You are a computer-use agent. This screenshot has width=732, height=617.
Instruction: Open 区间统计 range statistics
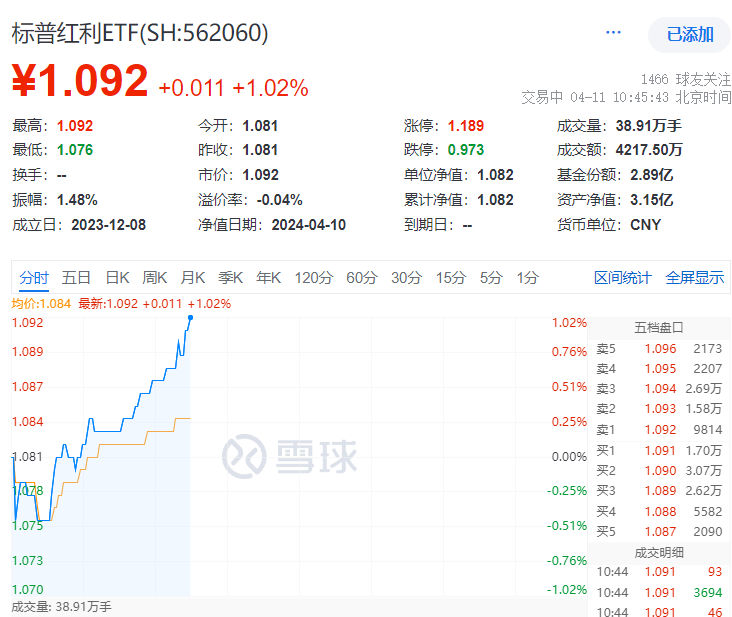coord(623,278)
